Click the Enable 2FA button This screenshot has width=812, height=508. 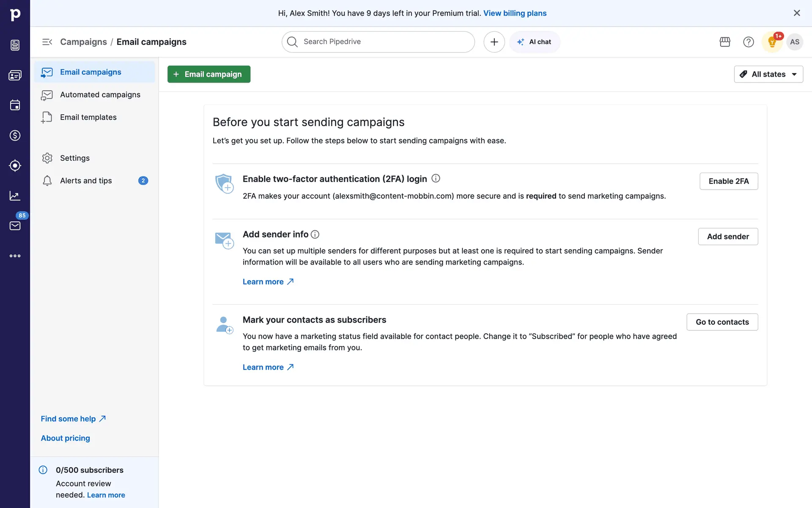pos(728,181)
